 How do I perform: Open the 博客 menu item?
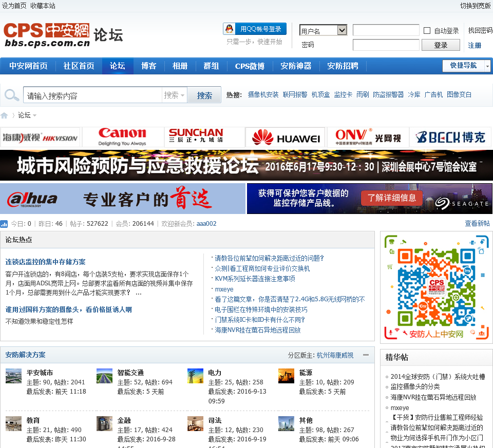(149, 66)
